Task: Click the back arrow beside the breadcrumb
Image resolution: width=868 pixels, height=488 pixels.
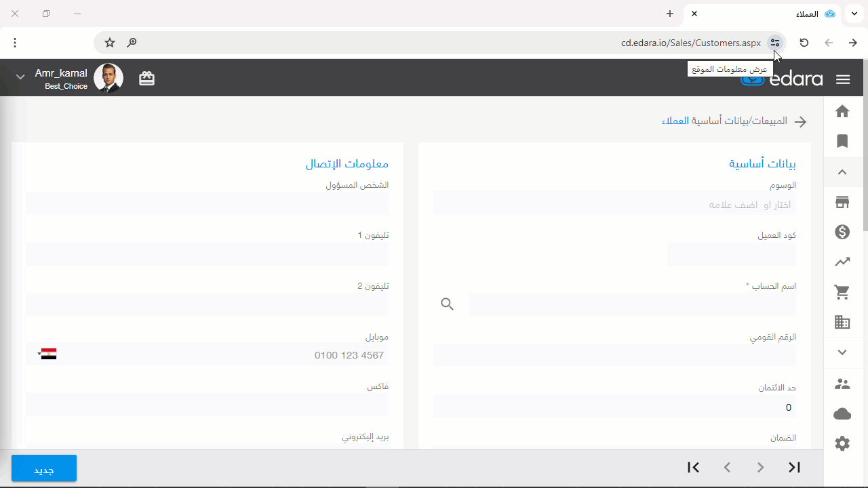Action: pyautogui.click(x=800, y=121)
